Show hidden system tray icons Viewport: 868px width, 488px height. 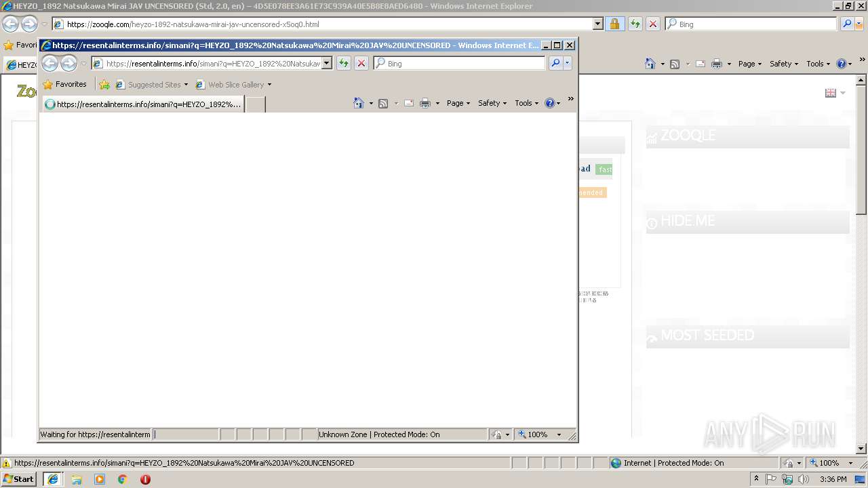coord(757,479)
